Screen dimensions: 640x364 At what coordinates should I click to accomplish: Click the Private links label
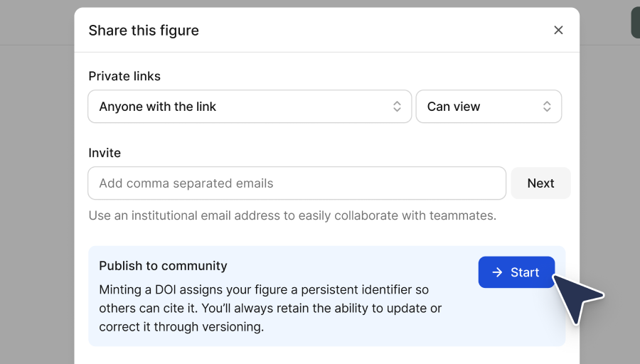pos(124,76)
